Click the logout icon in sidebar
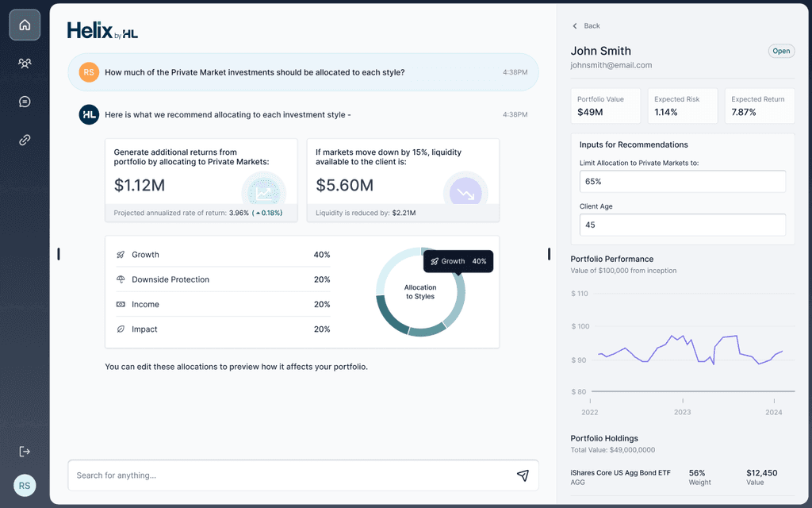Screen dimensions: 812x508 [x=25, y=452]
